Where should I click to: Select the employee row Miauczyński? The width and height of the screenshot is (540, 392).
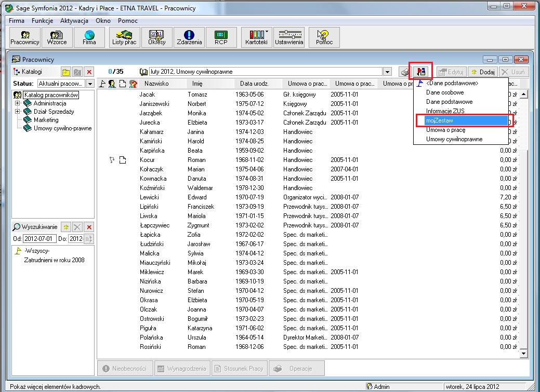[x=308, y=263]
